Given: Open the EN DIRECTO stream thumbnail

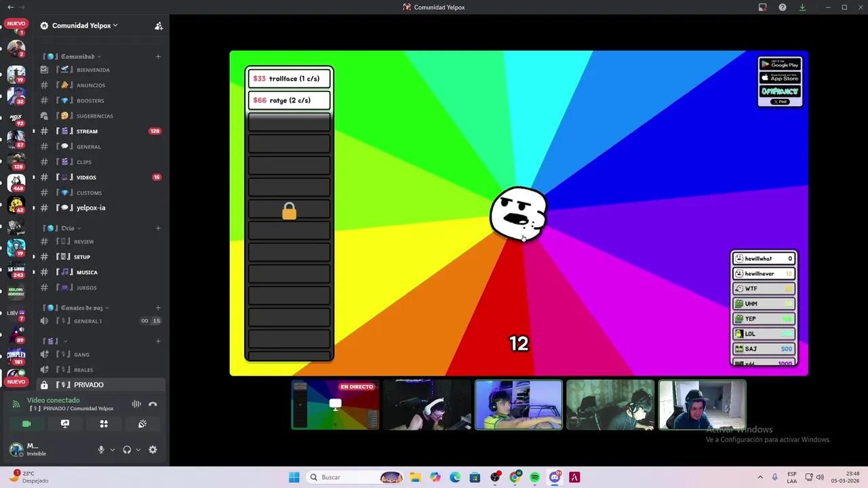Looking at the screenshot, I should [x=335, y=405].
